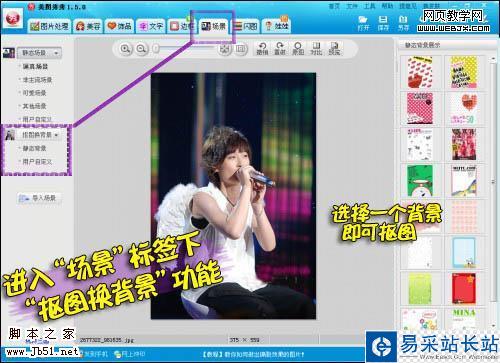Click the 撤销 undo icon
This screenshot has height=363, width=500.
pos(262,49)
